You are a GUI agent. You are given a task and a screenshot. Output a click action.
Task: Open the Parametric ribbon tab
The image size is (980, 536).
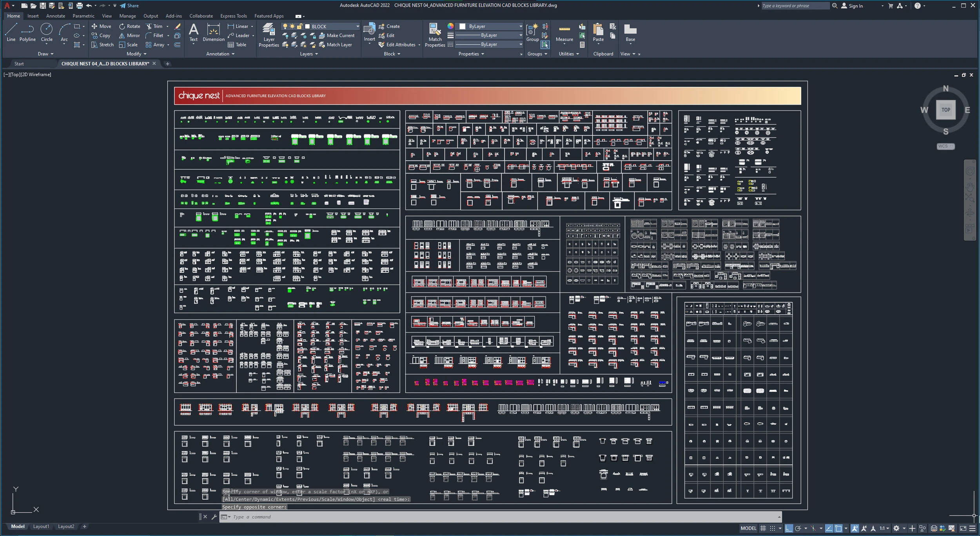[x=83, y=16]
